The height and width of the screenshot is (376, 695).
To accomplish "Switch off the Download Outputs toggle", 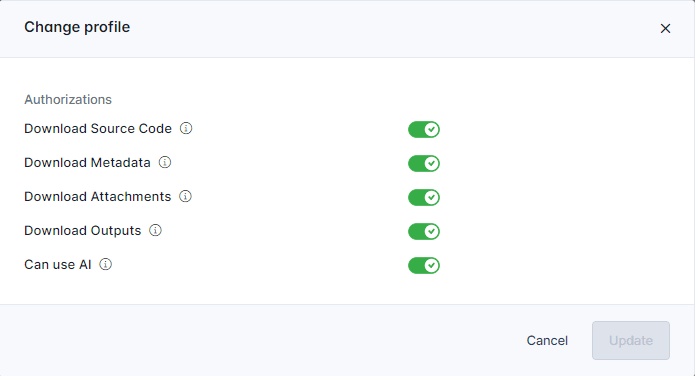I will 424,231.
